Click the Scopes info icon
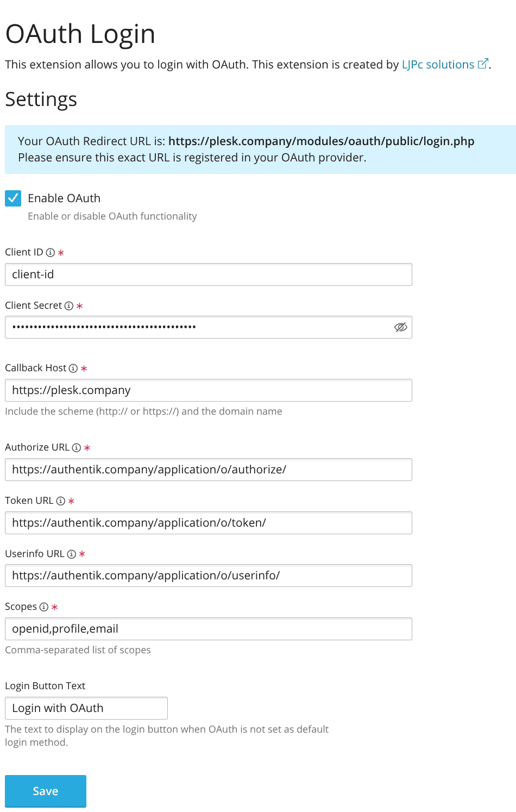The image size is (516, 812). 43,607
